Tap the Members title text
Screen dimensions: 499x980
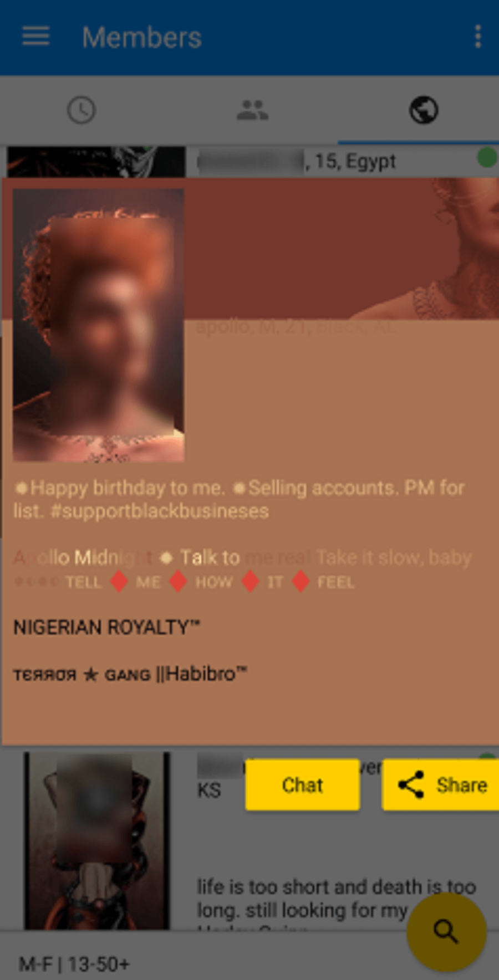click(142, 38)
